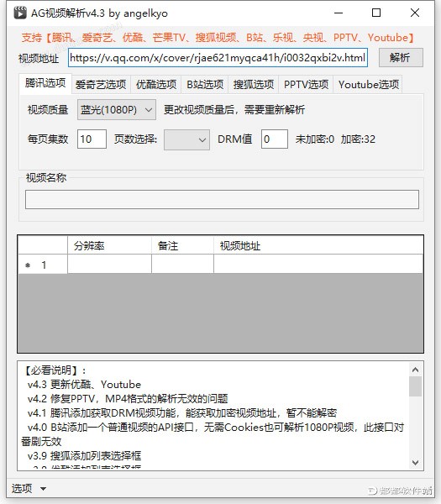This screenshot has height=504, width=441.
Task: Click the notes scrollbar down arrow
Action: pyautogui.click(x=415, y=463)
